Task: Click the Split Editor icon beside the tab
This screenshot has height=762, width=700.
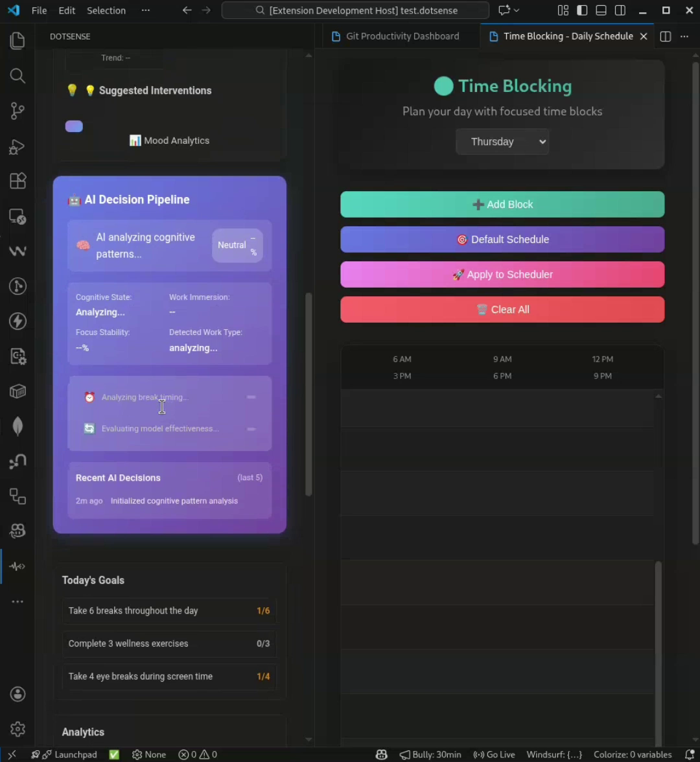Action: [665, 36]
